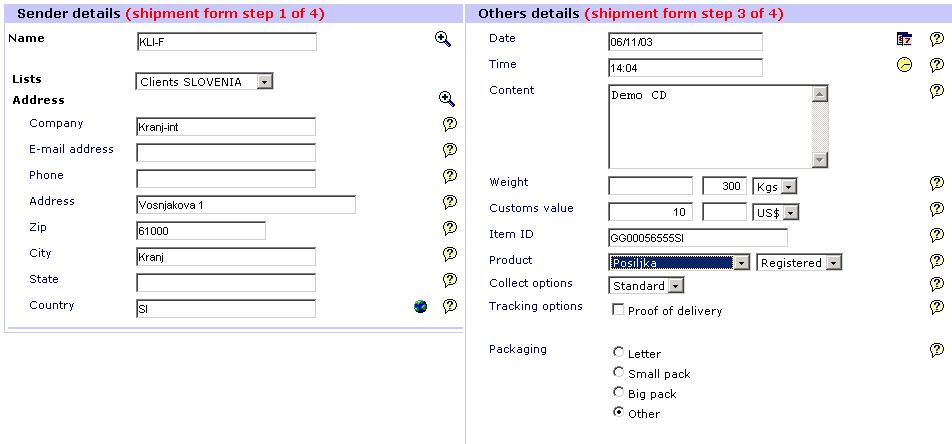952x444 pixels.
Task: Click the empty State field
Action: (x=226, y=283)
